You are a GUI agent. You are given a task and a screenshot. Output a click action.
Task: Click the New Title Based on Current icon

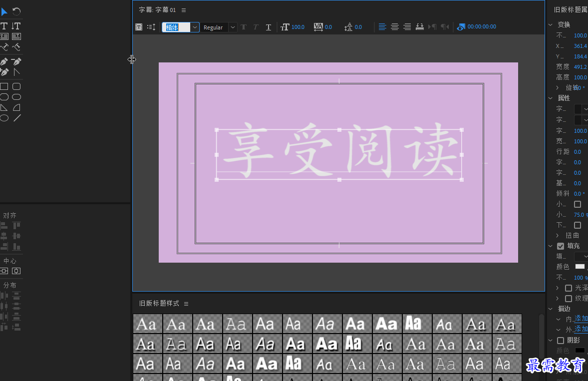click(x=139, y=27)
